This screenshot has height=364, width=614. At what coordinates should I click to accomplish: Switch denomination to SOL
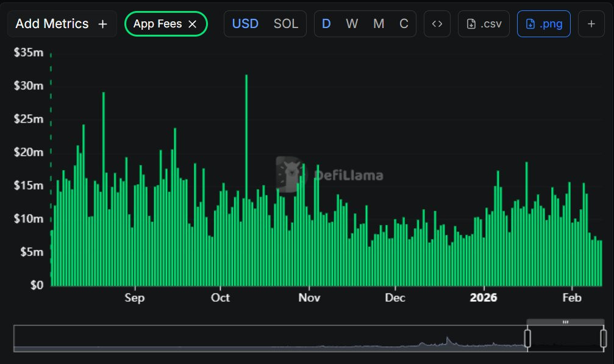[286, 24]
